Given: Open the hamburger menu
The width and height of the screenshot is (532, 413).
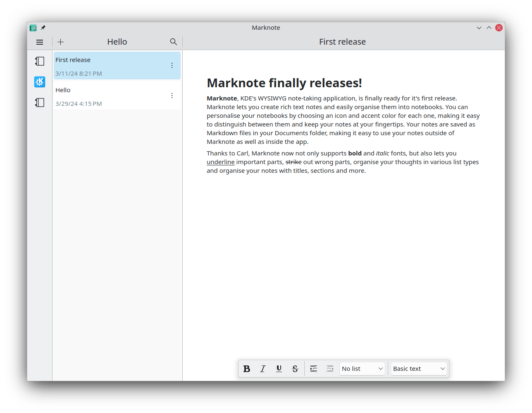Looking at the screenshot, I should click(39, 42).
